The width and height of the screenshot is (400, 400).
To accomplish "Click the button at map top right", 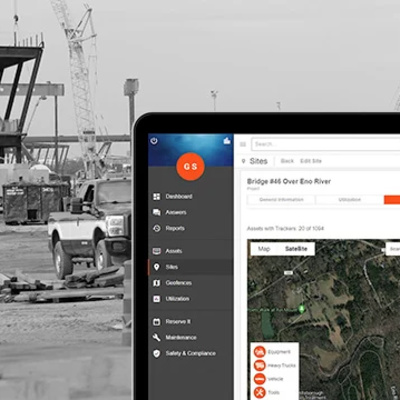I will 393,249.
